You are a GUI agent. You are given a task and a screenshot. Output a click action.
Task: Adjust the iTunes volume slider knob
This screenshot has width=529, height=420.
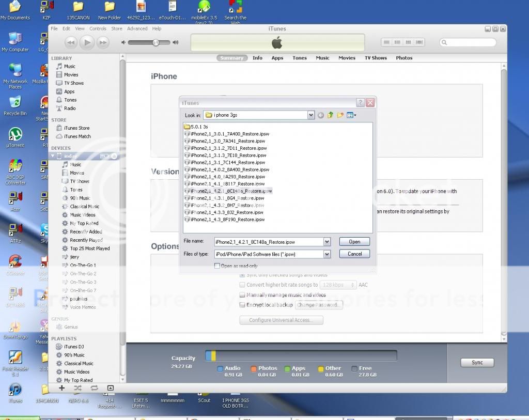click(156, 42)
